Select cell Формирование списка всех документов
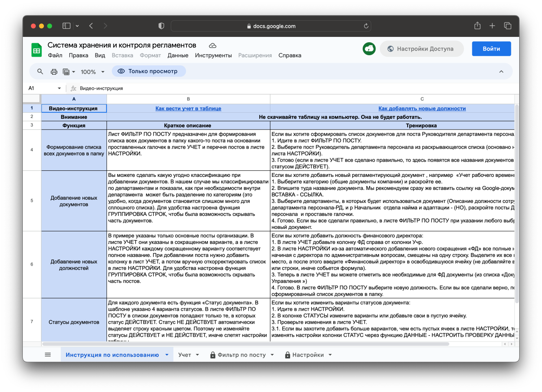542x392 pixels. [x=74, y=150]
